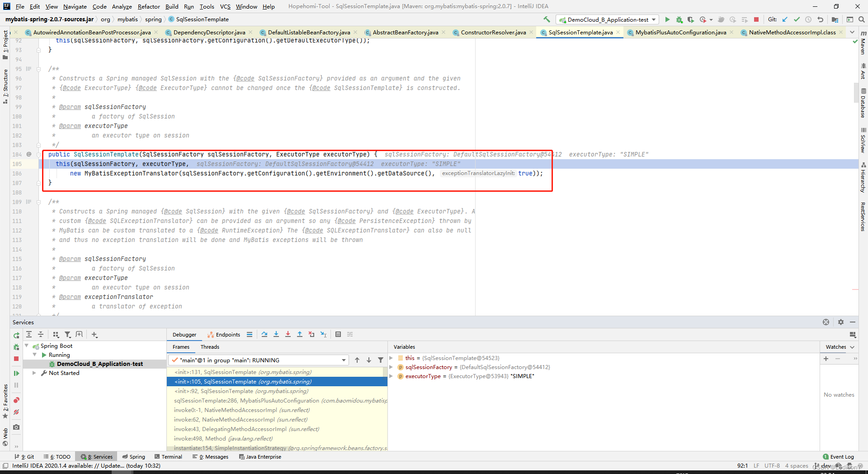The height and width of the screenshot is (474, 868).
Task: Update project with blue Git arrow
Action: pos(785,19)
